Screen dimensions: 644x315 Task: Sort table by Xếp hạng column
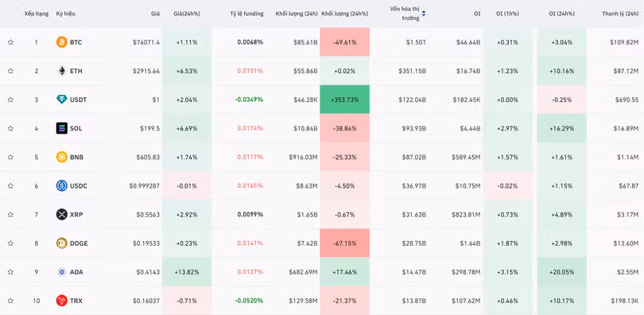pos(37,14)
